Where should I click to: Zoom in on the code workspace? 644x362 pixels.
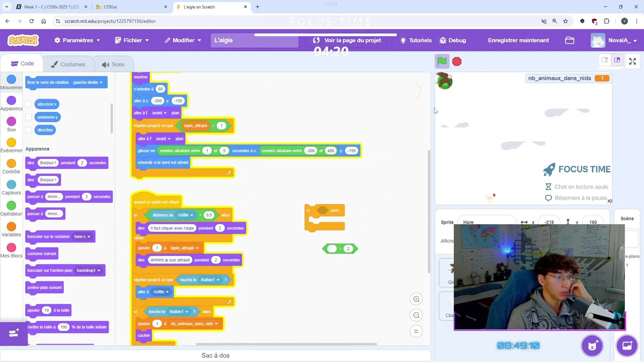[x=416, y=299]
